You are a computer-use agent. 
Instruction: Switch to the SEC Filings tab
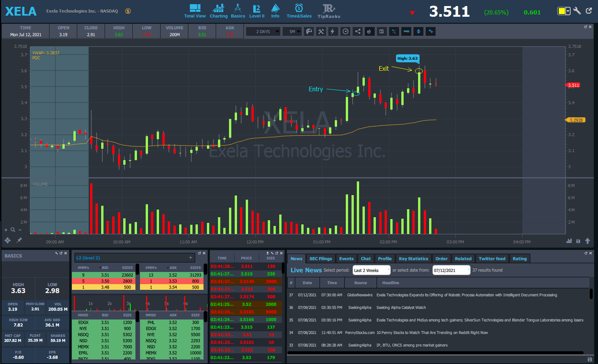321,259
